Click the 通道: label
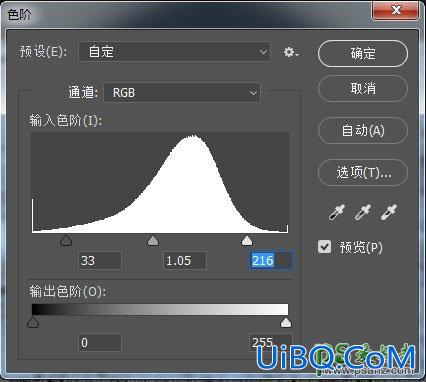426x382 pixels. click(x=83, y=93)
